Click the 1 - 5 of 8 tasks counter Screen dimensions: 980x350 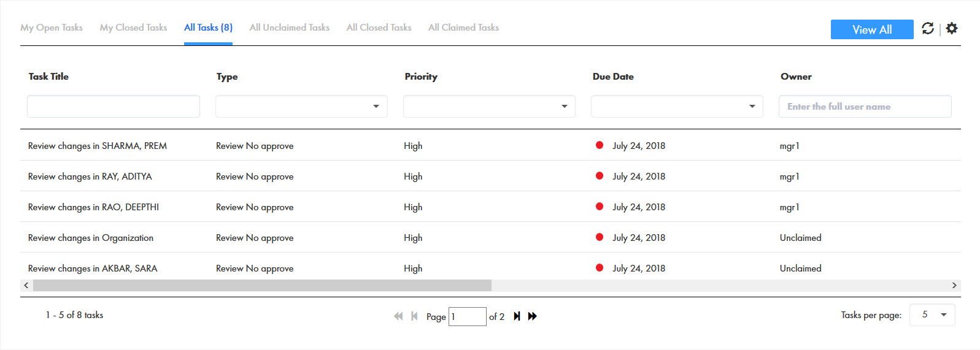tap(74, 315)
